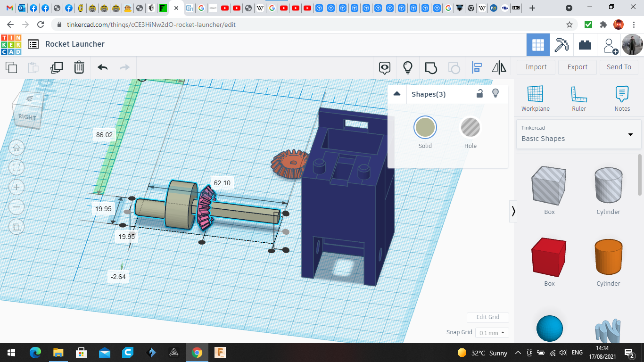The height and width of the screenshot is (362, 644).
Task: Group the selected shapes
Action: pos(431,67)
